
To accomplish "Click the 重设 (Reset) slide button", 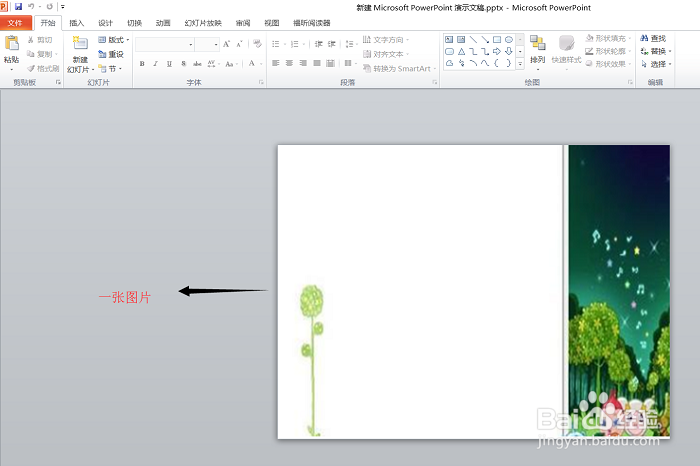I will 111,54.
